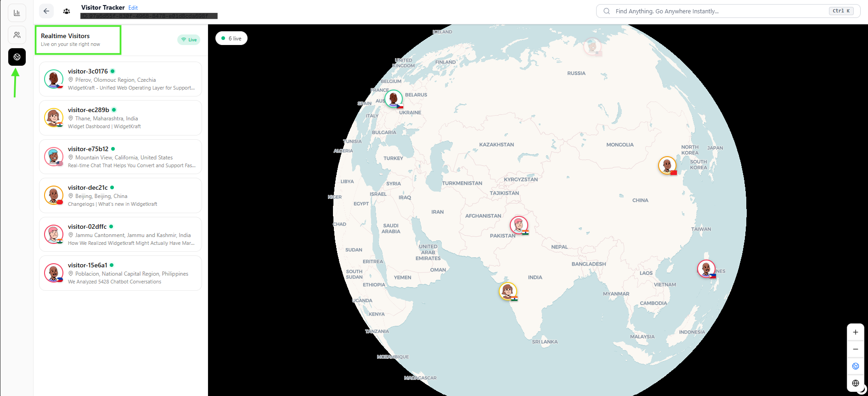Screen dimensions: 868x396
Task: Click the Czechia visitor marker on map
Action: tap(394, 98)
